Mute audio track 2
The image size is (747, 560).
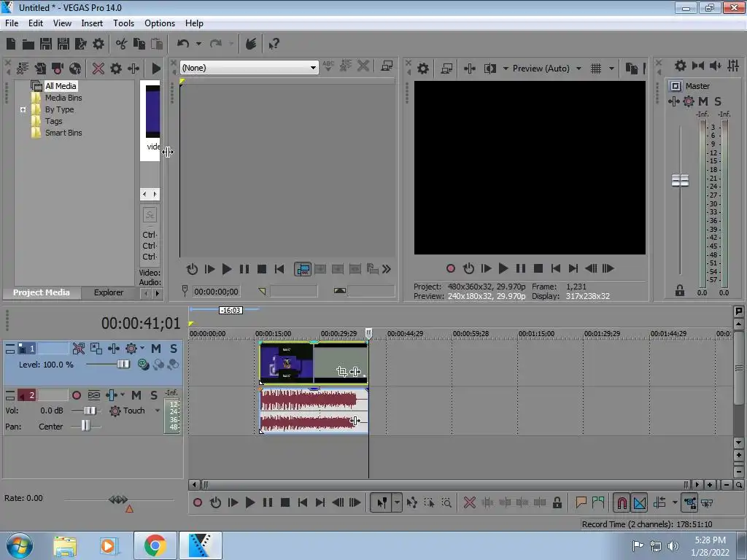[136, 395]
